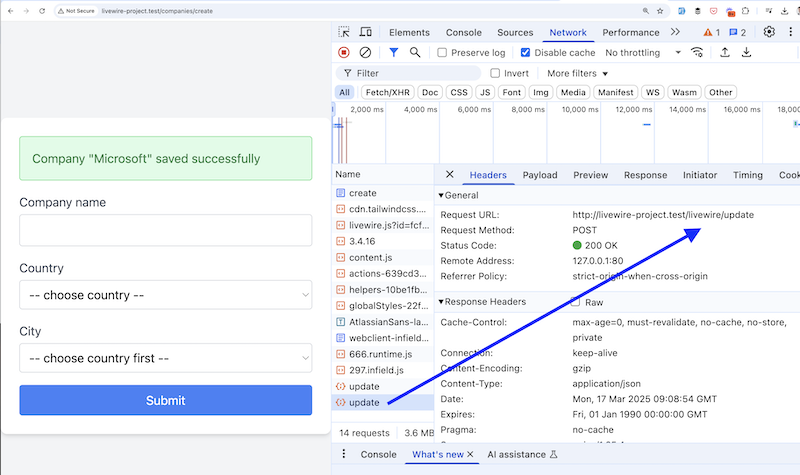Click the Not Secure site badge

coord(77,11)
